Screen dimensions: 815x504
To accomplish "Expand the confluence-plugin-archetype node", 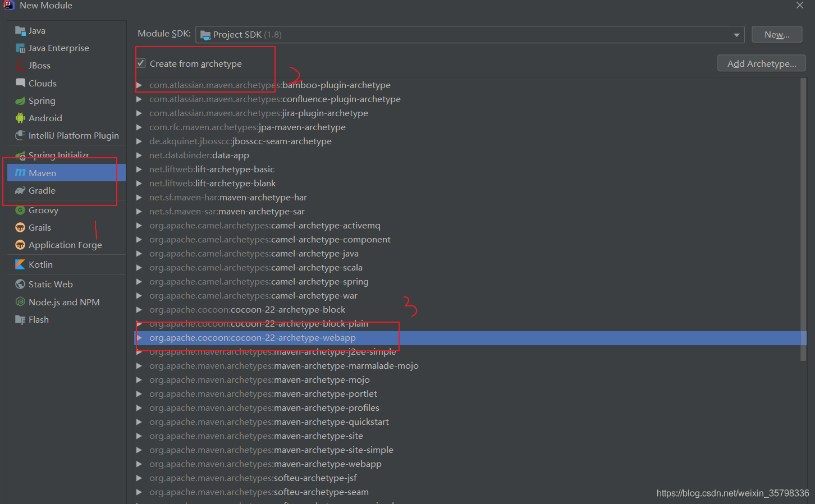I will (x=139, y=99).
